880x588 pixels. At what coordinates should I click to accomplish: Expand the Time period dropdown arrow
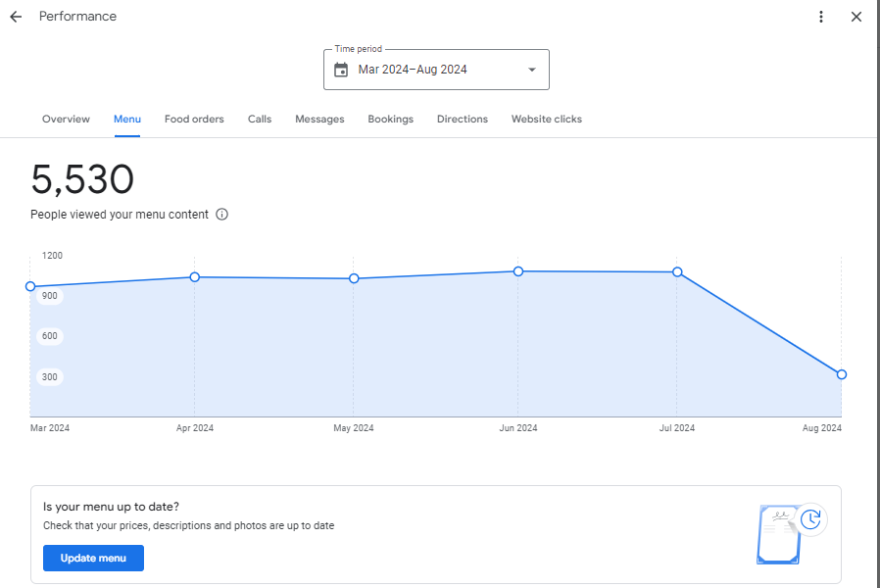click(532, 70)
